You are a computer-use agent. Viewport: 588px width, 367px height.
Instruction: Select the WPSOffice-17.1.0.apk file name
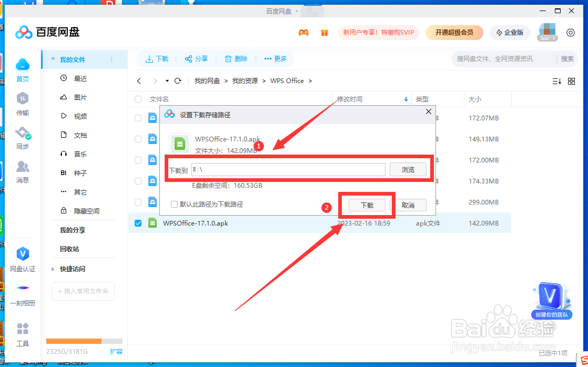click(x=195, y=223)
